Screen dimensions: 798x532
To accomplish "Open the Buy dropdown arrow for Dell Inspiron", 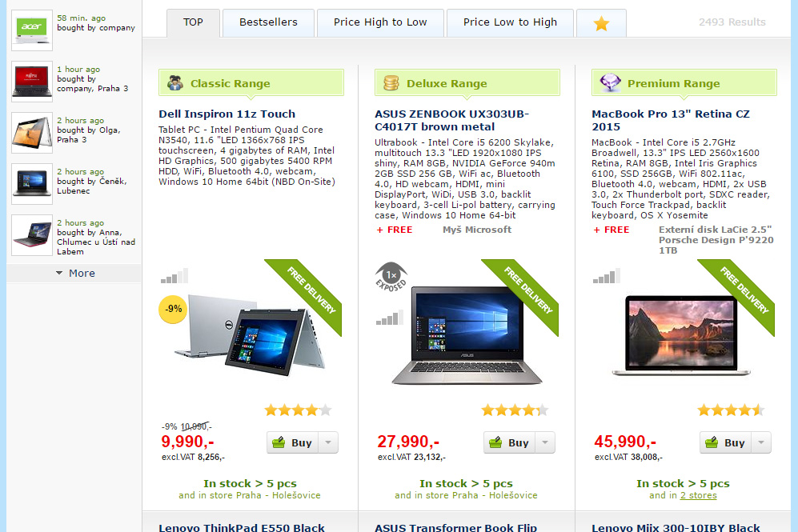I will [328, 442].
